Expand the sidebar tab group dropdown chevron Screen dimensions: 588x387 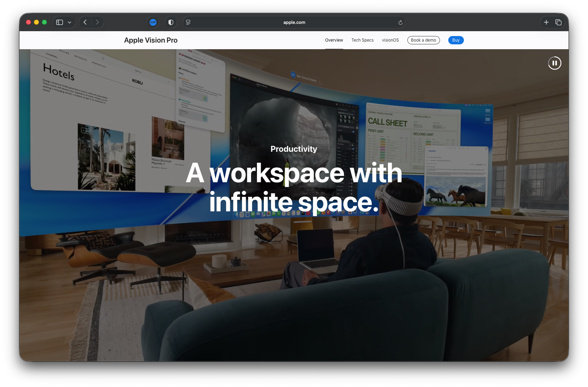tap(70, 23)
